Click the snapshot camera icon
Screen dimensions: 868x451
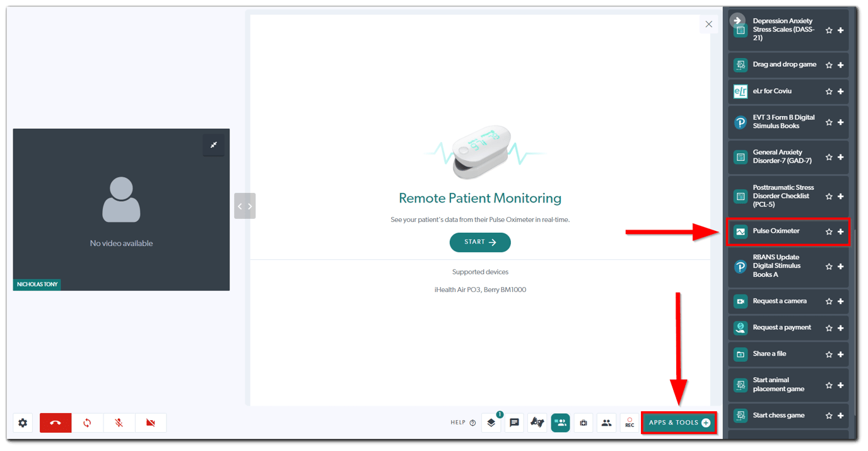584,423
